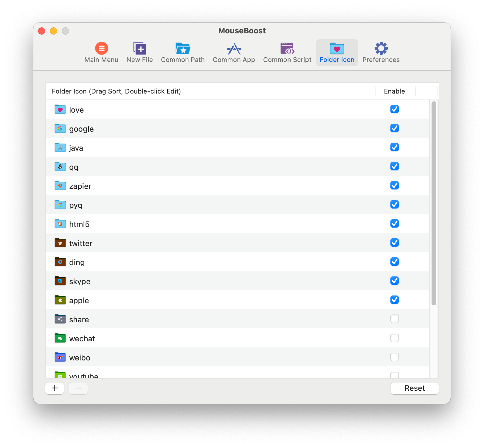Enable the weibo checkbox
The height and width of the screenshot is (448, 484).
tap(395, 357)
